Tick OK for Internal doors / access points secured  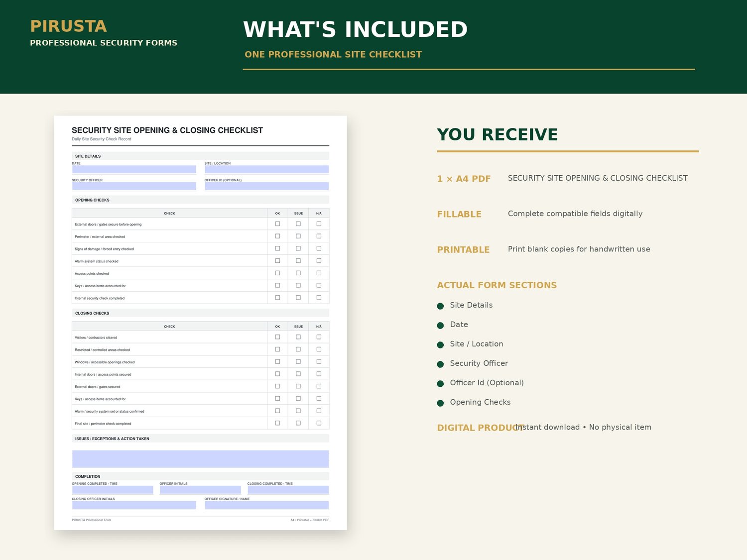[x=277, y=374]
